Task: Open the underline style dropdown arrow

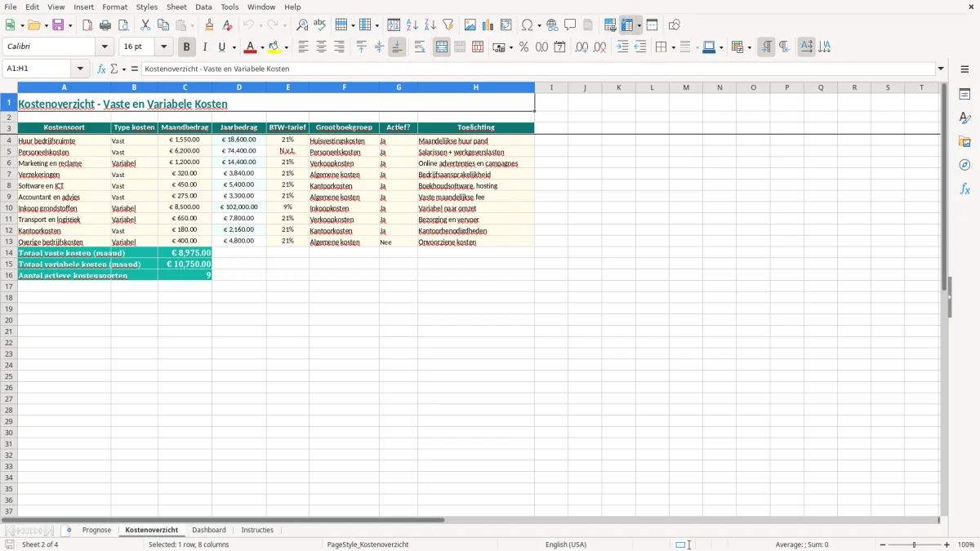Action: (234, 47)
